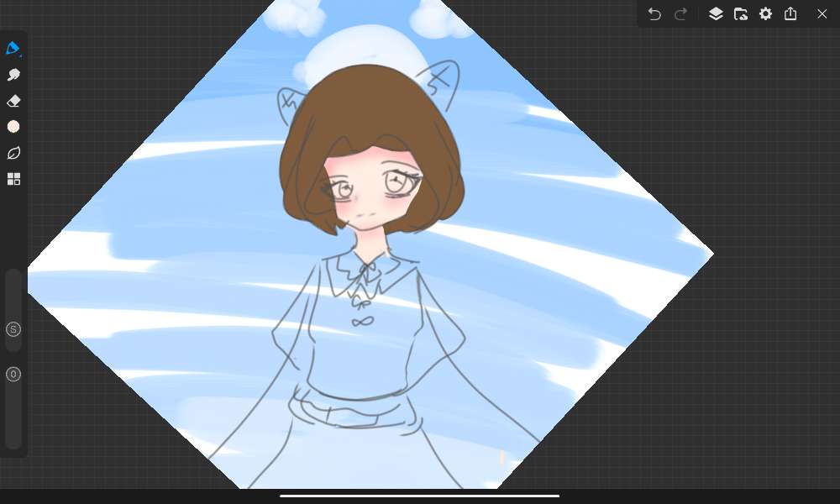The width and height of the screenshot is (840, 504).
Task: Select the blue brush tool
Action: click(13, 49)
